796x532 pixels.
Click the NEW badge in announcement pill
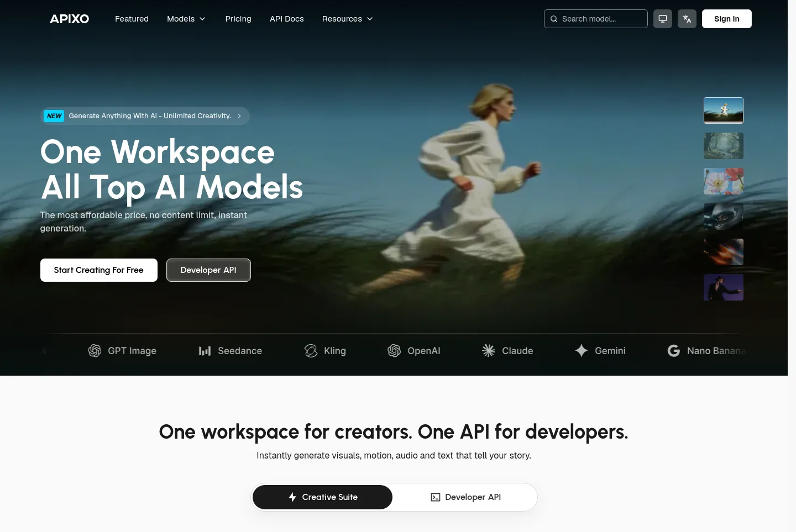pyautogui.click(x=54, y=116)
